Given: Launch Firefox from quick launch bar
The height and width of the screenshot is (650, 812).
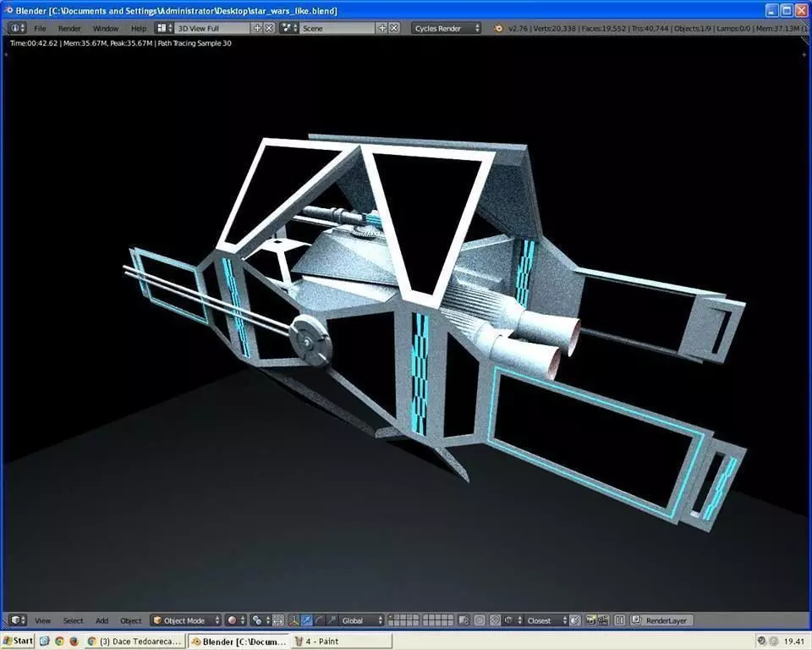Looking at the screenshot, I should point(74,642).
